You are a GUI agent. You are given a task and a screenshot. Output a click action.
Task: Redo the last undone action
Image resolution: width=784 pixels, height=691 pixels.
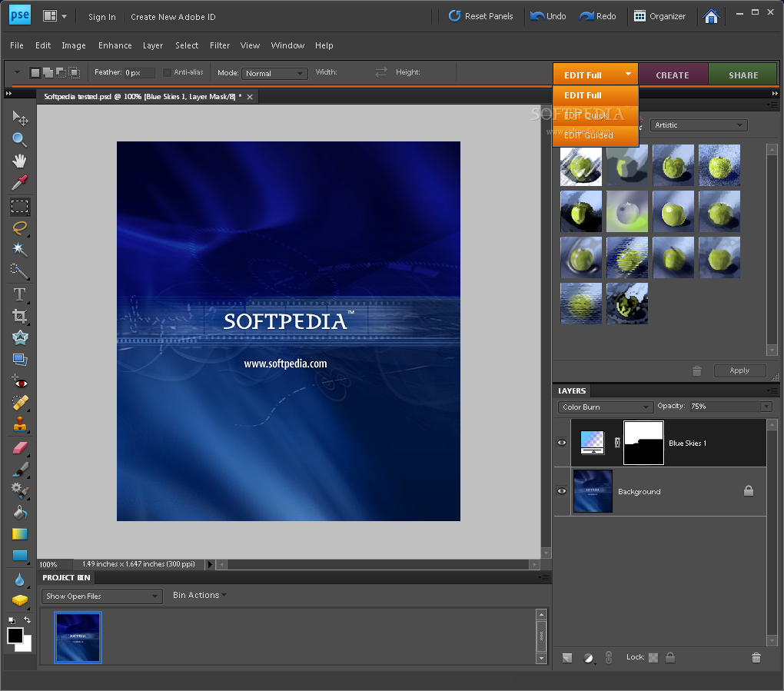click(598, 16)
